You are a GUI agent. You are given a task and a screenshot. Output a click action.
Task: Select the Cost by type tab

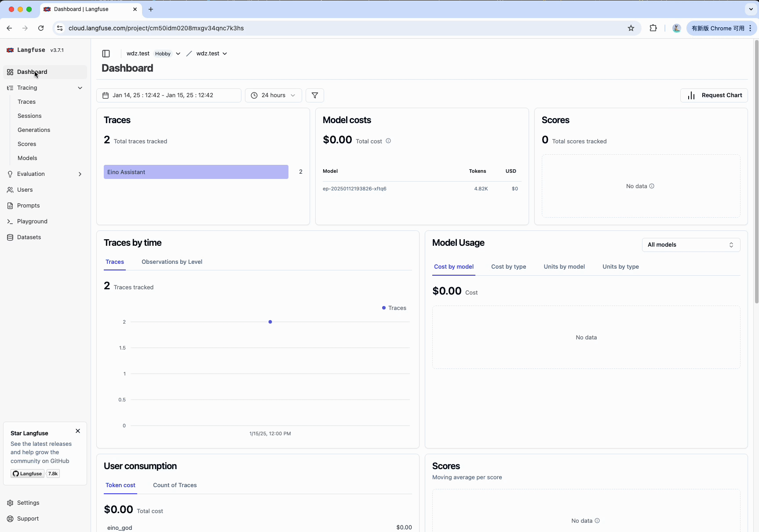(508, 267)
